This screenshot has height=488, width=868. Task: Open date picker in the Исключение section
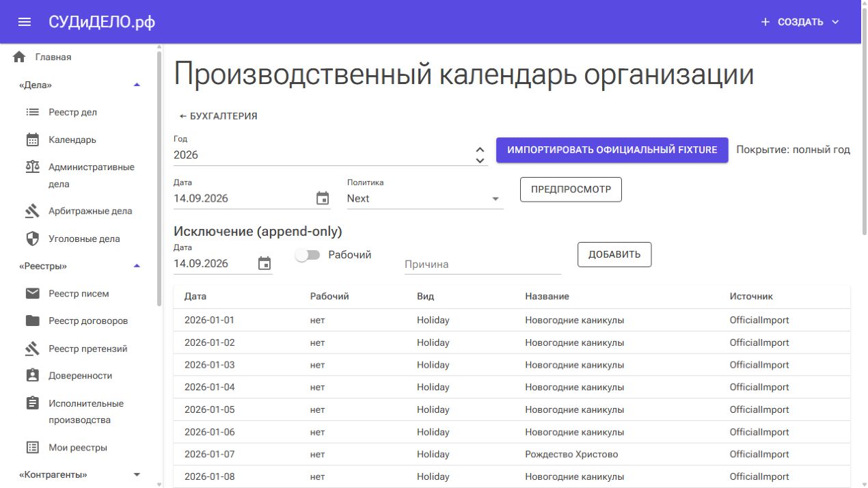(x=265, y=263)
